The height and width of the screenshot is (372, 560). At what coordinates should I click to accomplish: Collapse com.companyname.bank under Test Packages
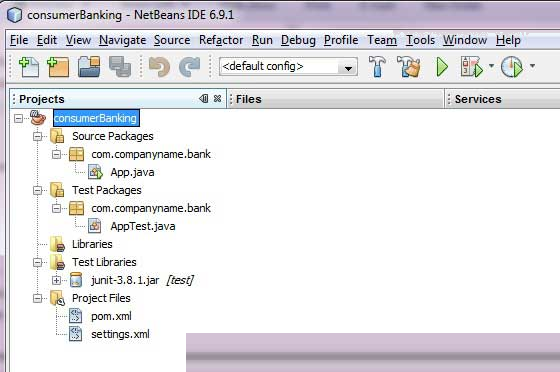[x=56, y=208]
